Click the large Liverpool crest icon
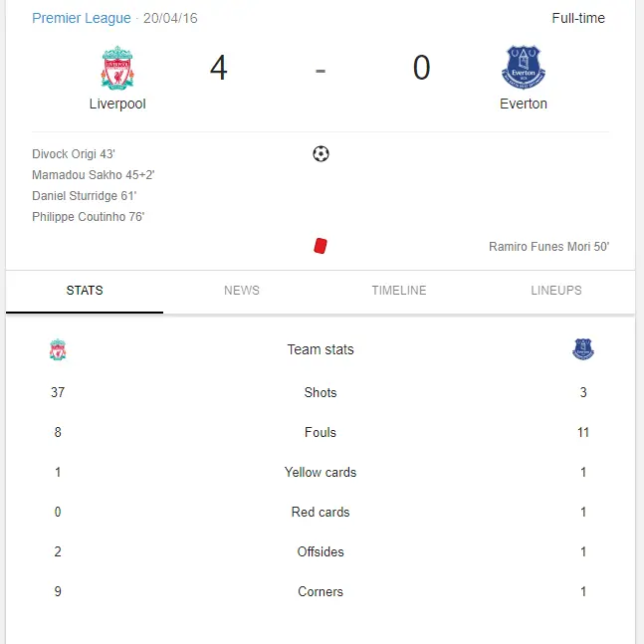The height and width of the screenshot is (644, 644). coord(117,68)
